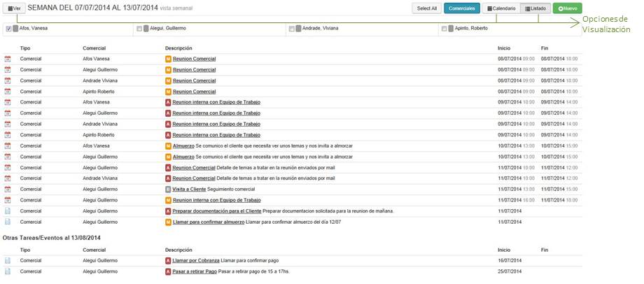Click the gray color swatch beside Andrade, Viviana
Screen dimensions: 644x284
[x=299, y=29]
